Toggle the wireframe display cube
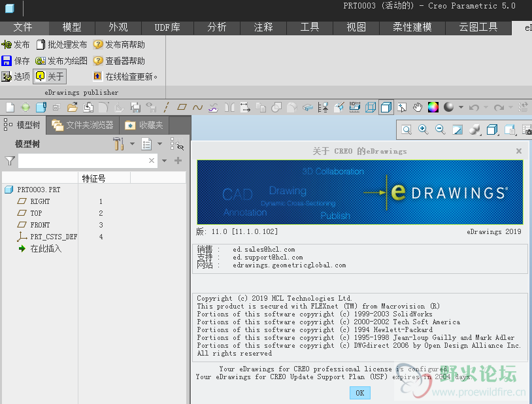The height and width of the screenshot is (404, 532). point(371,107)
